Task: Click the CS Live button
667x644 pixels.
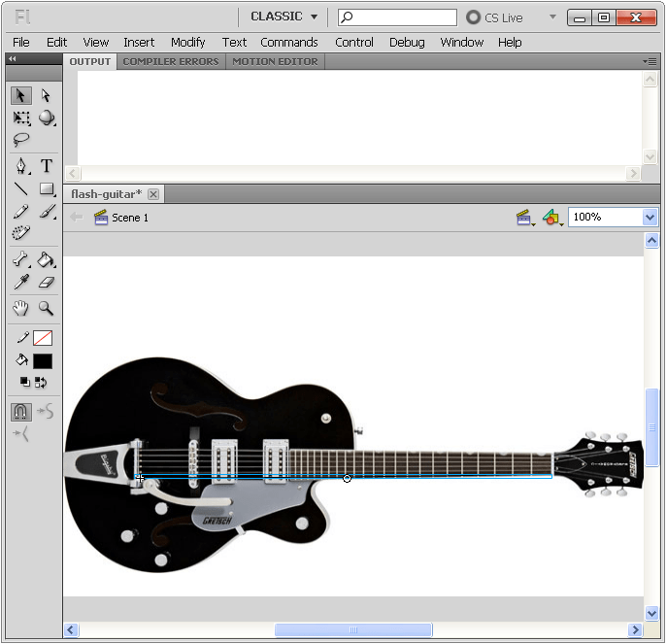Action: pyautogui.click(x=495, y=17)
